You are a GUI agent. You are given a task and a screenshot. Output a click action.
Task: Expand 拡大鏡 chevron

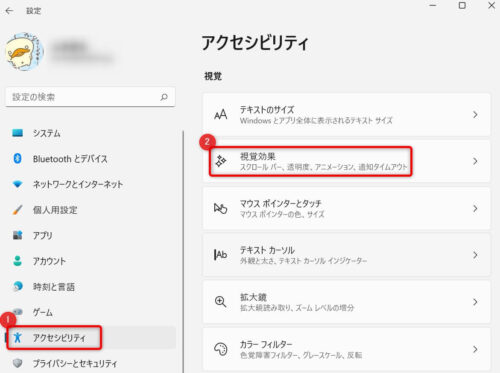tap(475, 302)
